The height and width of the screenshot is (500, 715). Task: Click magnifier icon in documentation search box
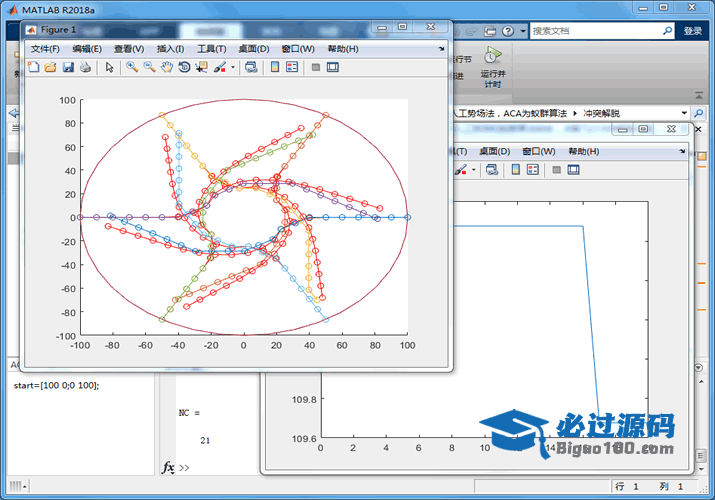(x=667, y=31)
